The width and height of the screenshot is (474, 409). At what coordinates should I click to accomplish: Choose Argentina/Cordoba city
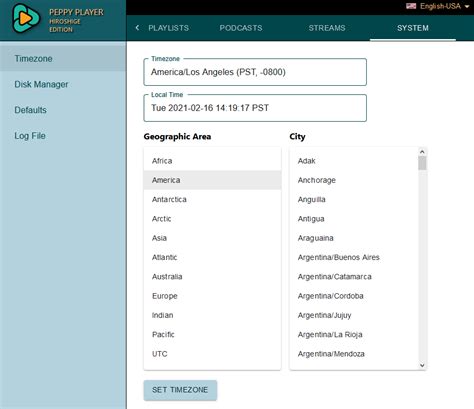(x=354, y=296)
